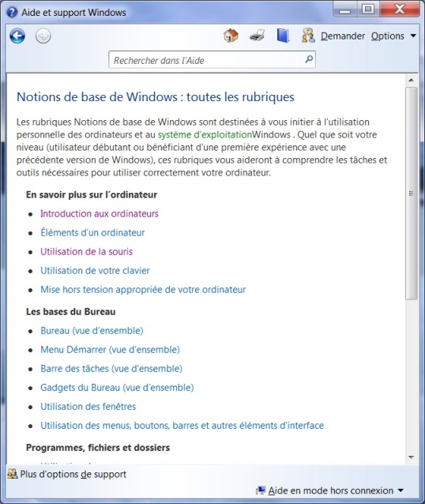Open Utilisation de la souris link
The height and width of the screenshot is (504, 425).
tap(86, 252)
